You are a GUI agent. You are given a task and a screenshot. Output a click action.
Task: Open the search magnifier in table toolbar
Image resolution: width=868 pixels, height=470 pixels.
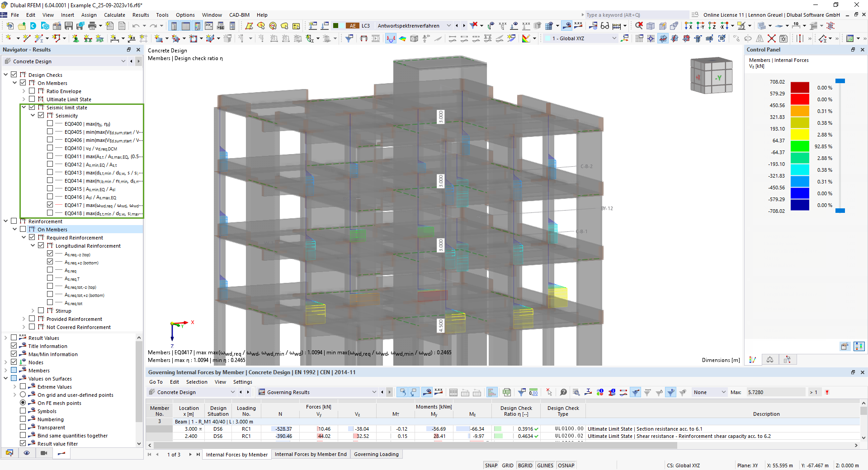(x=576, y=392)
